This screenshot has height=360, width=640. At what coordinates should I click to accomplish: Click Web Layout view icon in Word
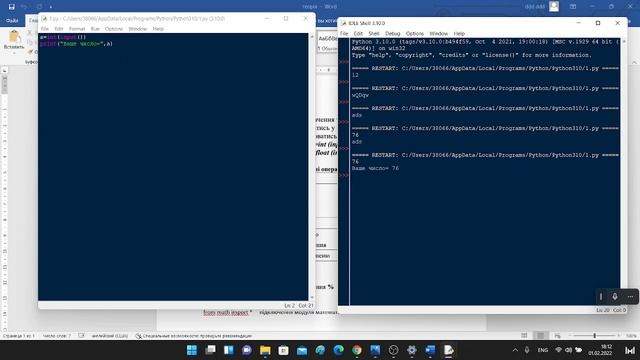tap(557, 336)
